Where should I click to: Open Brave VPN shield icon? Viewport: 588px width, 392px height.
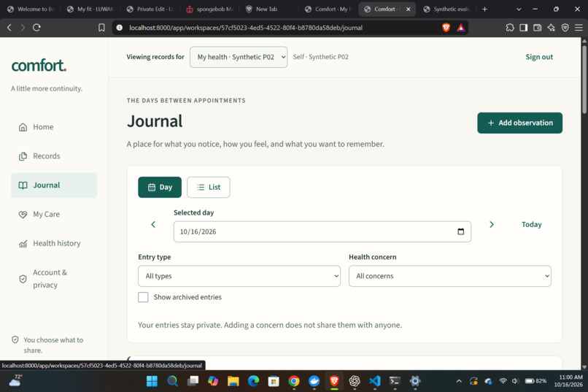pos(565,28)
